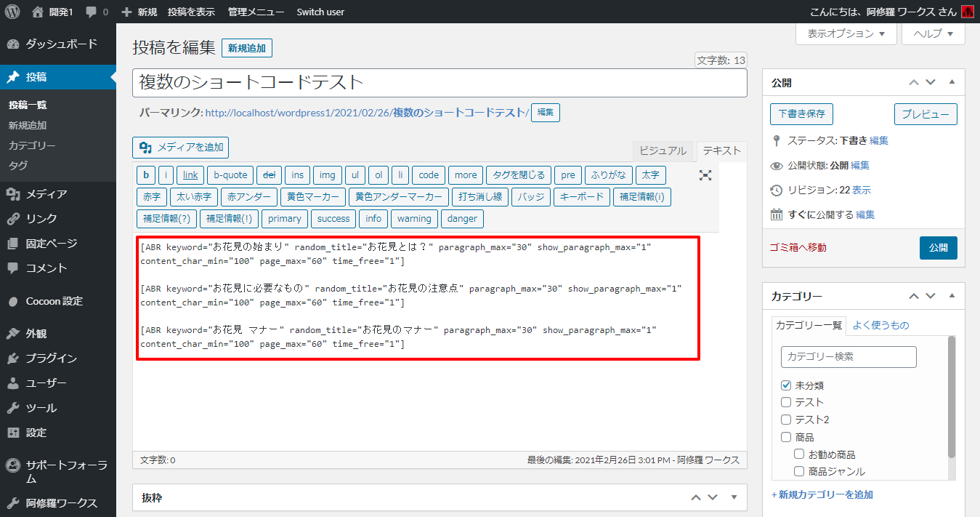Open 固定ページ in sidebar

coord(58,244)
